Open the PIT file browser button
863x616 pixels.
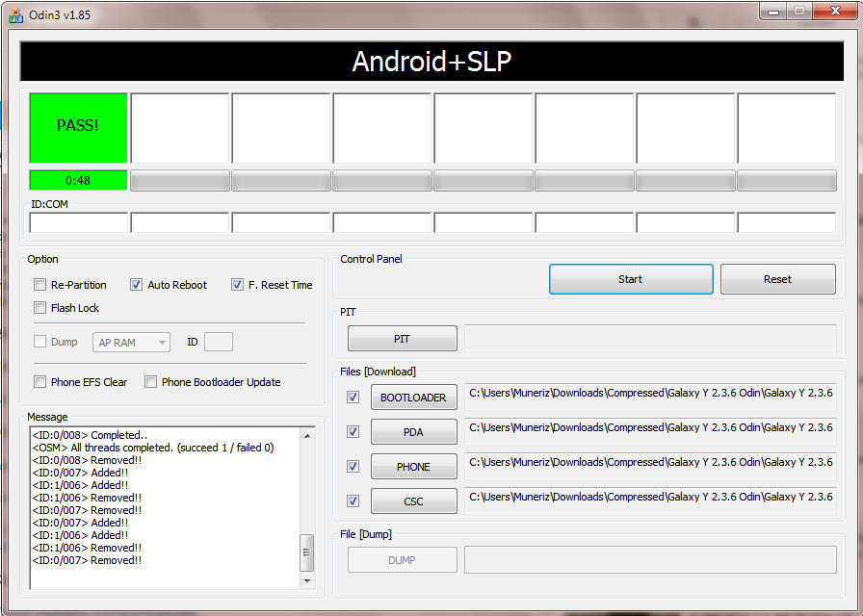pos(403,338)
